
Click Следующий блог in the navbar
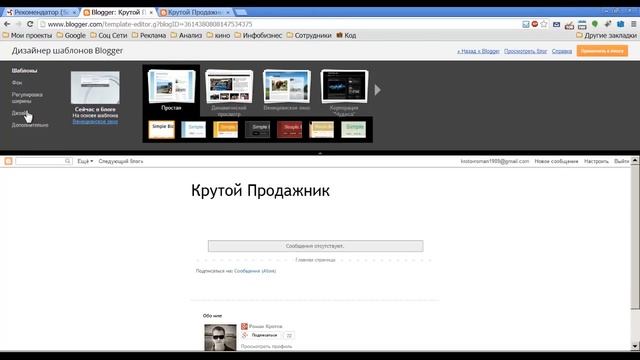[121, 161]
